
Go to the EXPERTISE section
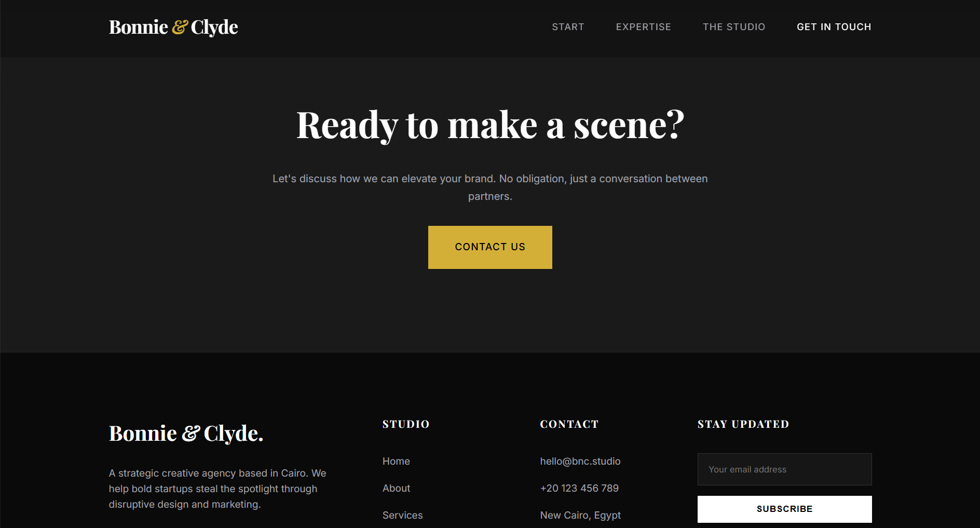click(x=643, y=27)
